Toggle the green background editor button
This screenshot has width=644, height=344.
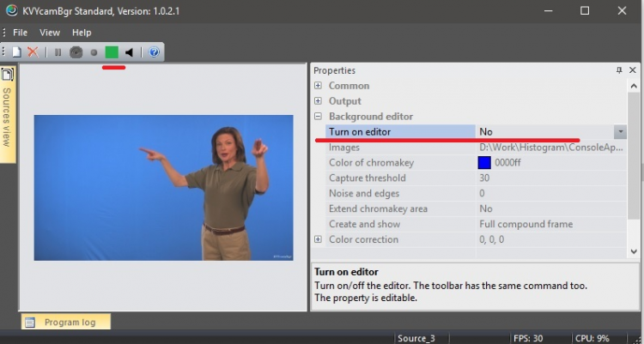(112, 52)
